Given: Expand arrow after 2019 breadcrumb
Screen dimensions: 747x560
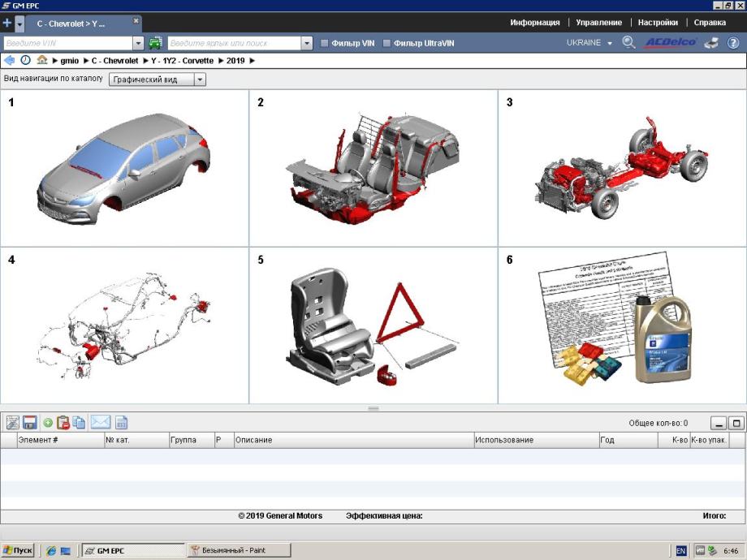Looking at the screenshot, I should click(x=252, y=61).
